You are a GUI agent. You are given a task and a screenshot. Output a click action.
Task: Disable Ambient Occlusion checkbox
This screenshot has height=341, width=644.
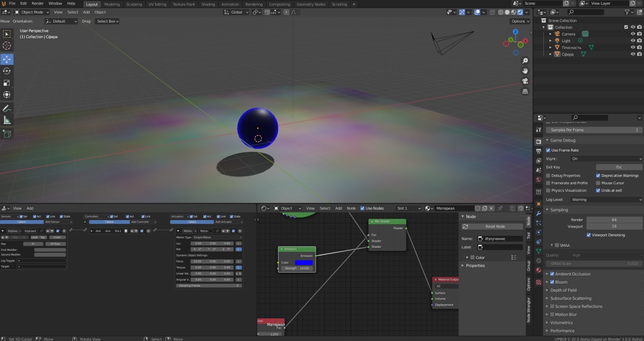click(552, 274)
